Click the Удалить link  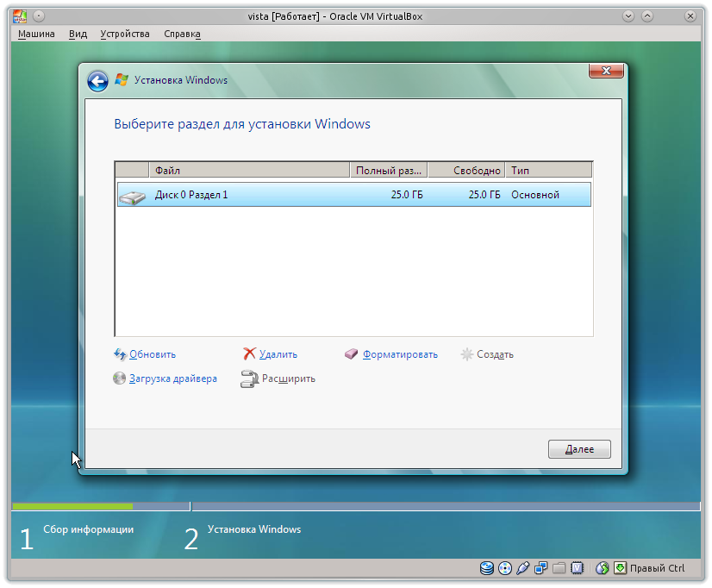[x=277, y=354]
